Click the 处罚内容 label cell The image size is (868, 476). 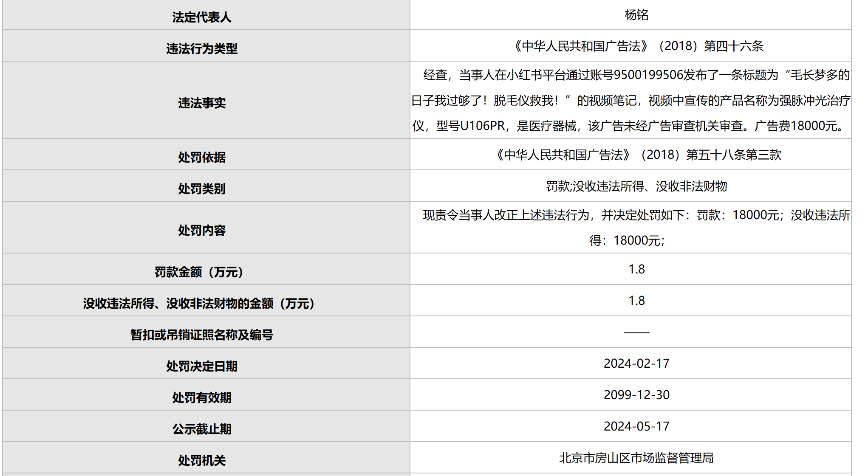202,231
